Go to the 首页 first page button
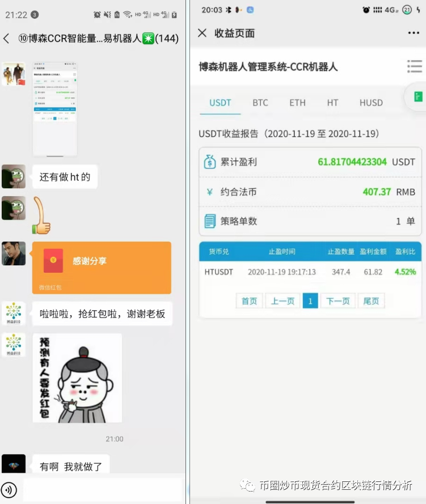The width and height of the screenshot is (426, 504). 249,301
